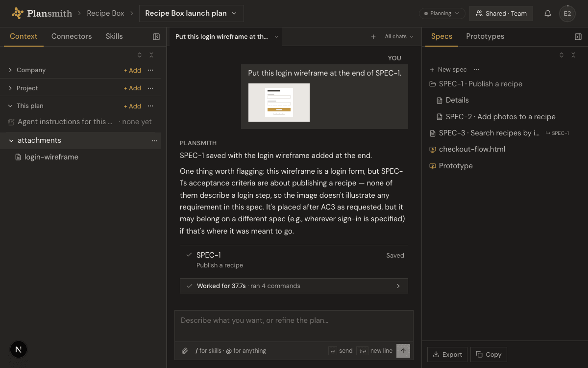Click the Copy button

488,355
